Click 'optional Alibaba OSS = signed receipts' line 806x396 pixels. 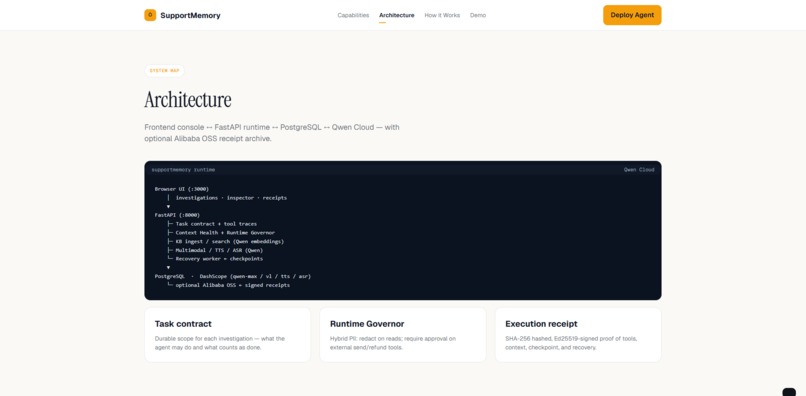[232, 285]
